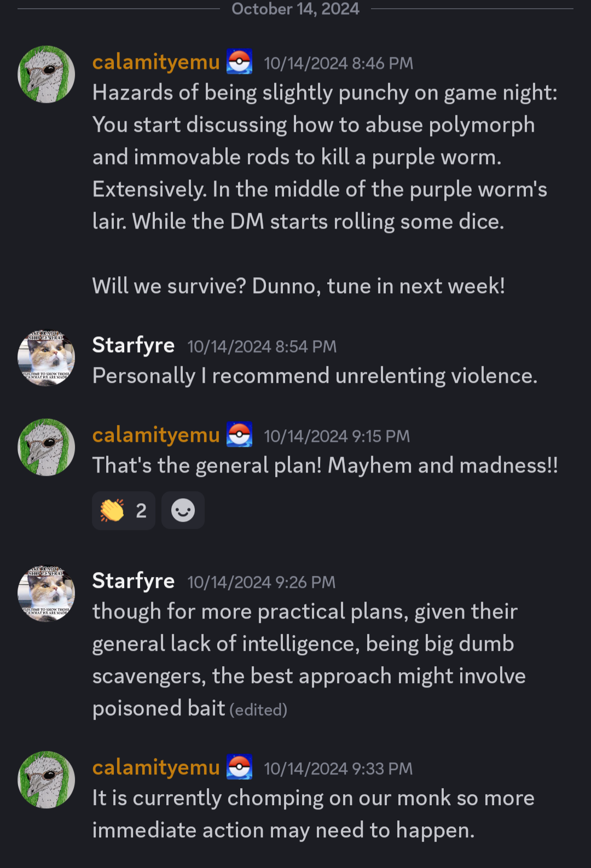
Task: Open calamityemu's profile from the 8:46 PM username
Action: pyautogui.click(x=156, y=62)
